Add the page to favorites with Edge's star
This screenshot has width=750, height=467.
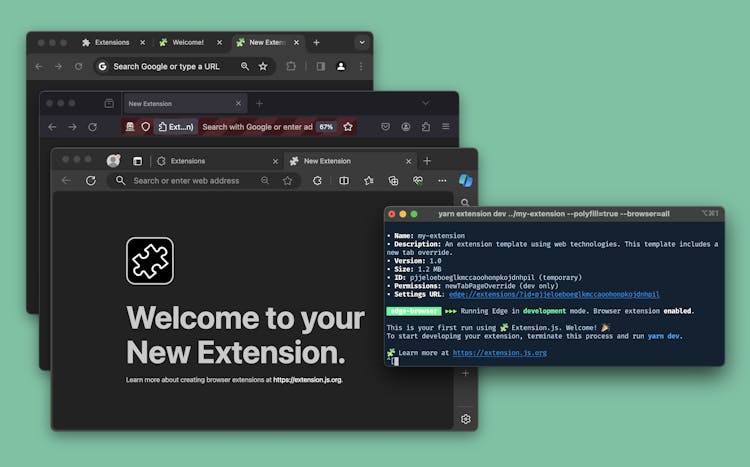(287, 180)
